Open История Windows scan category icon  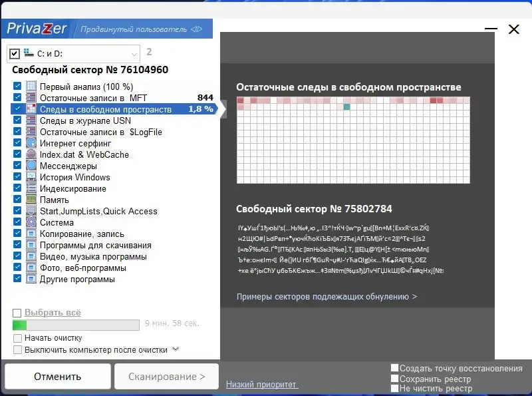(31, 177)
